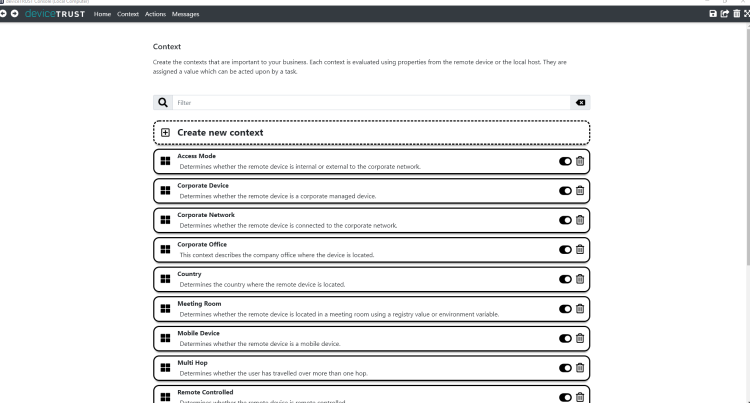Focus the Filter input field

(x=370, y=103)
